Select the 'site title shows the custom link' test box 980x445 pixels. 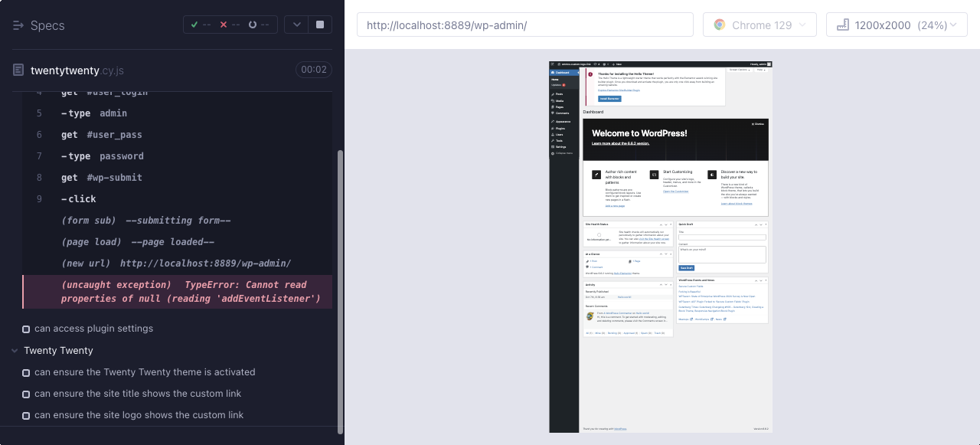26,394
